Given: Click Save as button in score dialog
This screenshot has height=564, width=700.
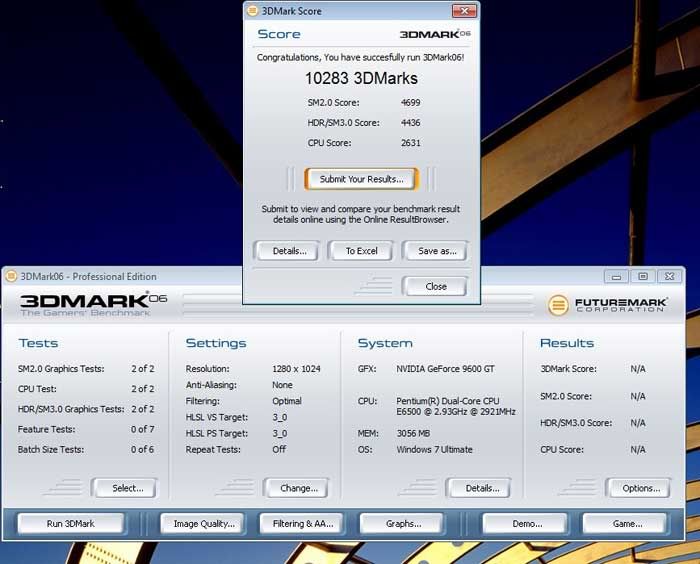Looking at the screenshot, I should coord(435,251).
